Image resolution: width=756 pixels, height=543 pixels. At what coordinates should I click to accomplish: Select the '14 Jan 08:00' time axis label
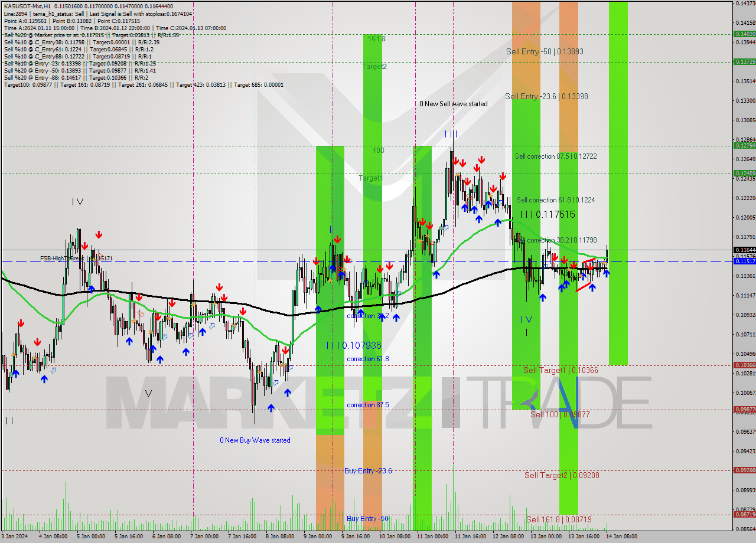pyautogui.click(x=621, y=537)
